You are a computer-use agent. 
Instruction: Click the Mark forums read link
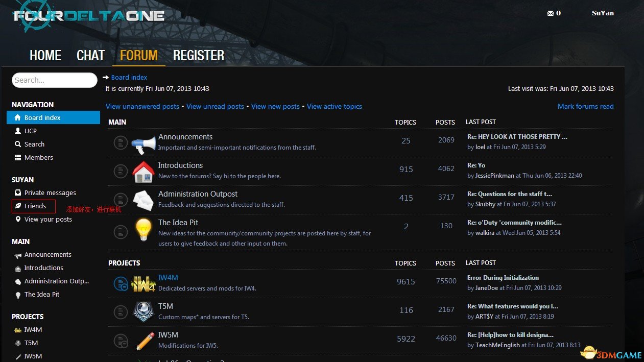(585, 107)
